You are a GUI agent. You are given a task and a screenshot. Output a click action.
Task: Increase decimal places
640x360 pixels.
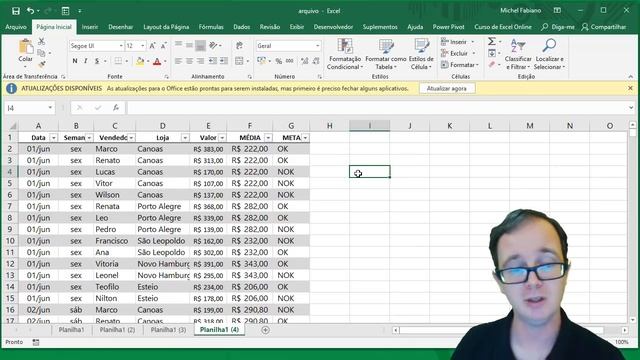click(304, 61)
